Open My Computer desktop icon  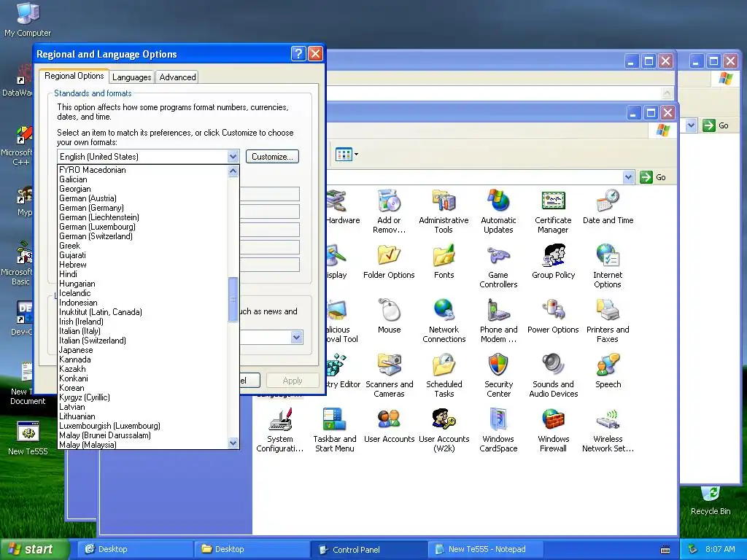(x=28, y=20)
